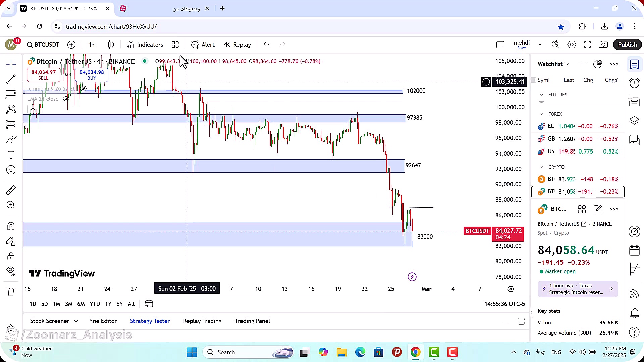Open the BTCUSDT symbol search

click(43, 45)
